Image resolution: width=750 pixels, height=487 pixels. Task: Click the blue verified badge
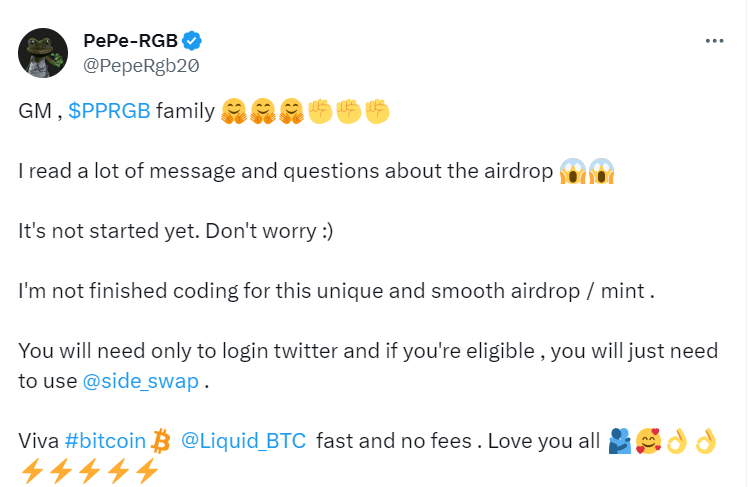click(x=193, y=41)
